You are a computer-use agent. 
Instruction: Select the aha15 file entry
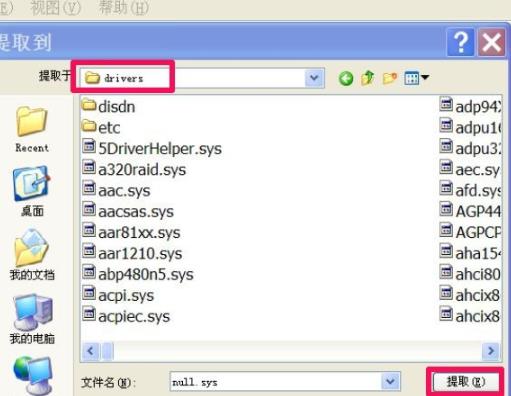coord(470,253)
